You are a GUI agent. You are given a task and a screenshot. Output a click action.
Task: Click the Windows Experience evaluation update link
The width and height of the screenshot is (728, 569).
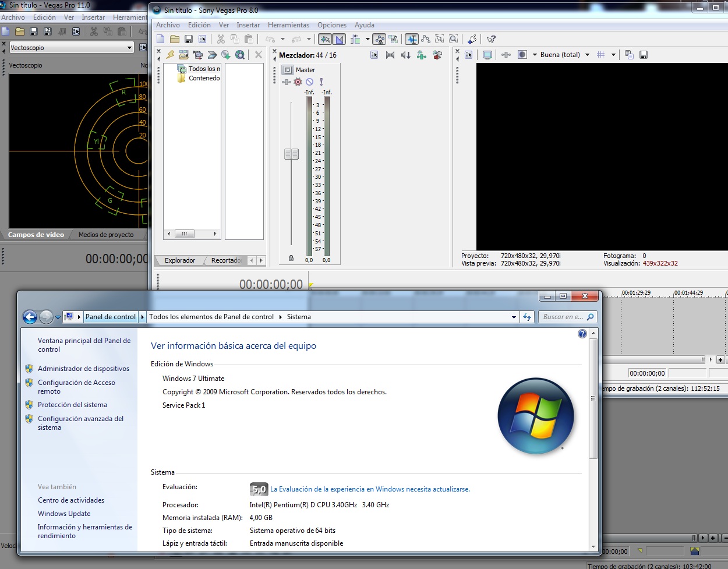click(370, 489)
